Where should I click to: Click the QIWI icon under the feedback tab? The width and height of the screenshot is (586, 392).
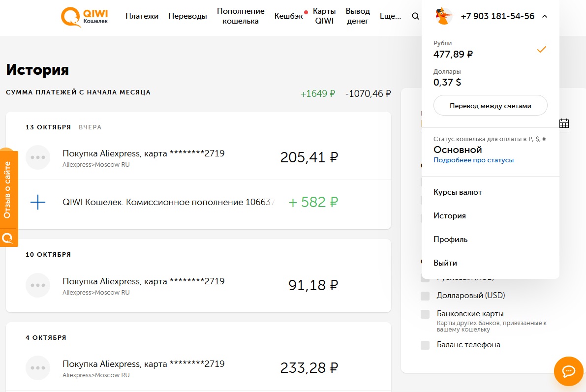7,238
